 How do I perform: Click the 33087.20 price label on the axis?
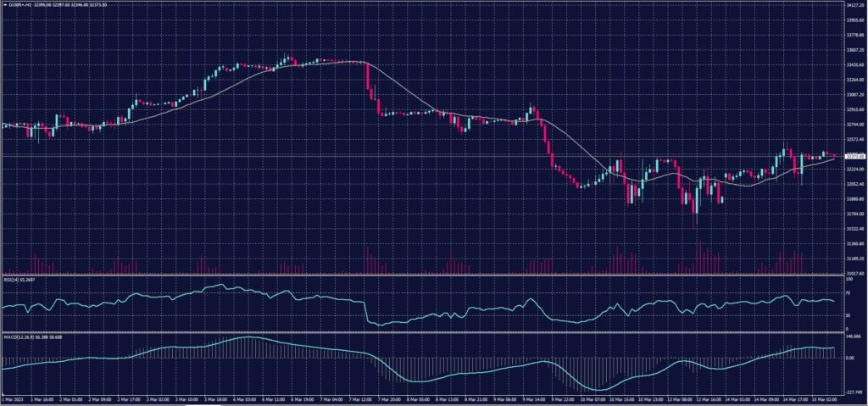coord(854,95)
